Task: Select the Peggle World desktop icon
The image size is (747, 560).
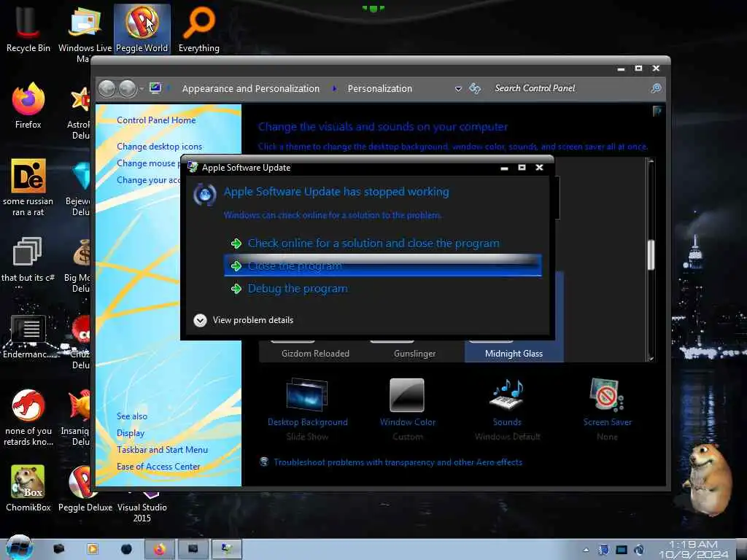Action: pyautogui.click(x=142, y=28)
